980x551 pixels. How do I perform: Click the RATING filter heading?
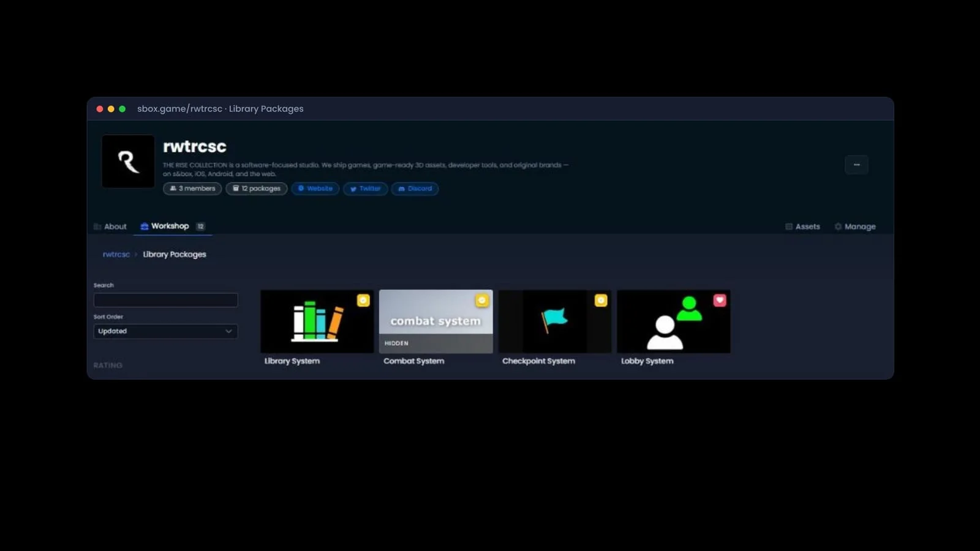coord(108,365)
